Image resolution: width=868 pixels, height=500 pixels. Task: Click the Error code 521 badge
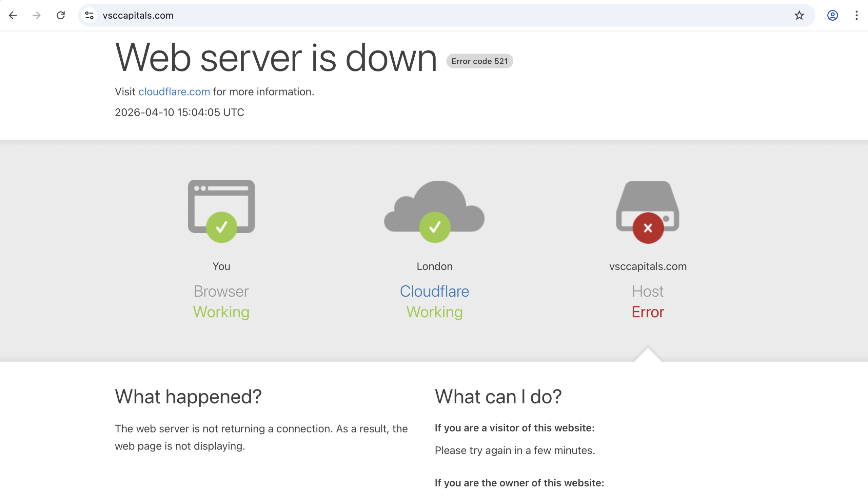click(479, 61)
